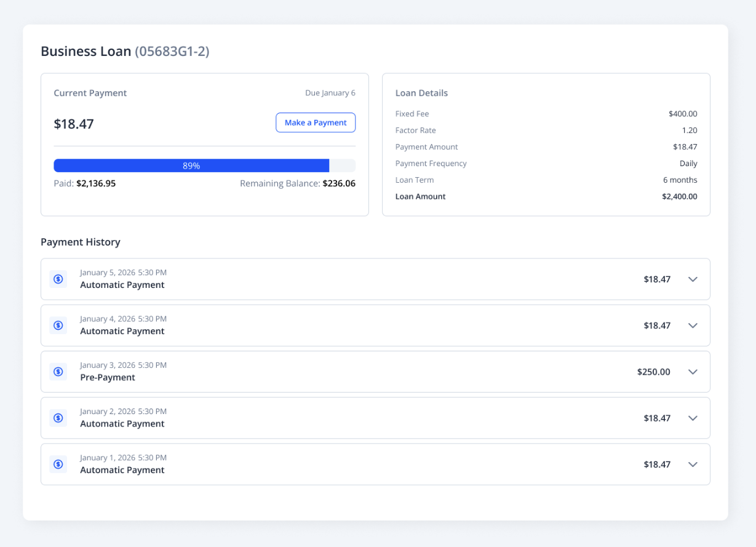756x547 pixels.
Task: Expand the January 5 Automatic Payment details
Action: click(x=693, y=279)
